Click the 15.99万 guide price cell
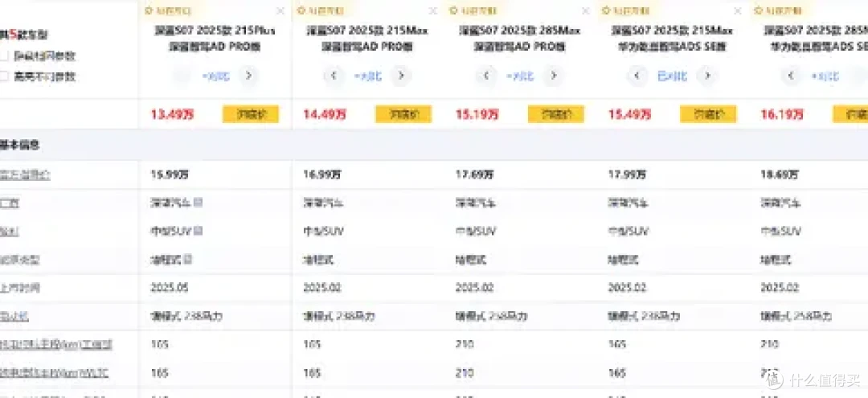 point(170,174)
